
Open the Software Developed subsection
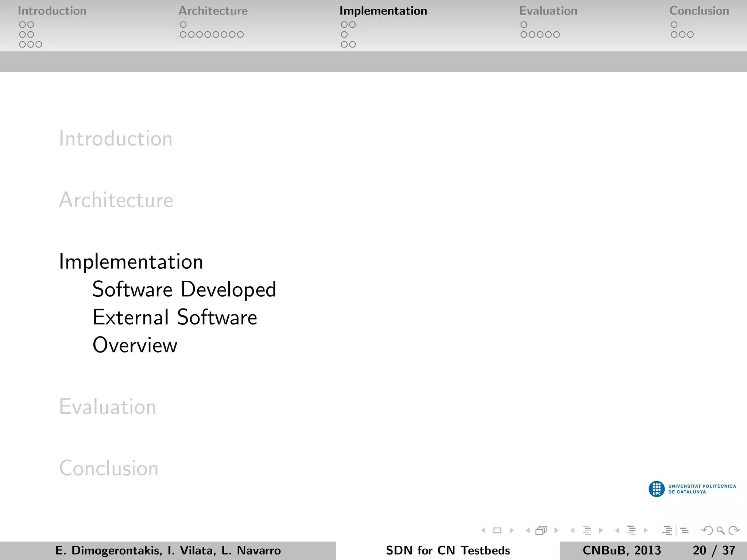(184, 290)
